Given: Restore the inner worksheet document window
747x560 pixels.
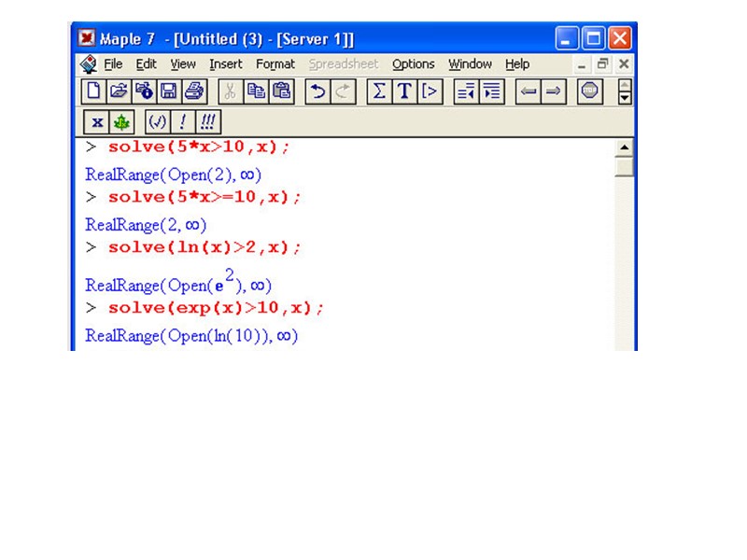Looking at the screenshot, I should 602,63.
